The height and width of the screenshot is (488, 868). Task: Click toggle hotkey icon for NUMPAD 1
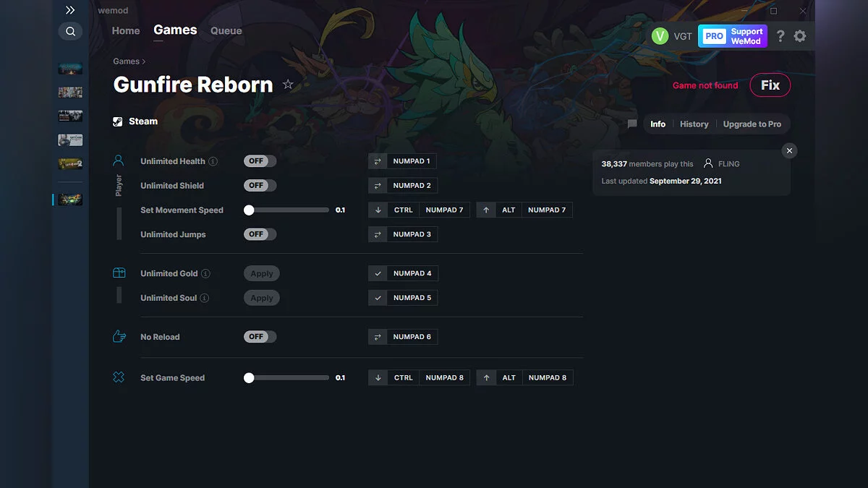coord(378,161)
